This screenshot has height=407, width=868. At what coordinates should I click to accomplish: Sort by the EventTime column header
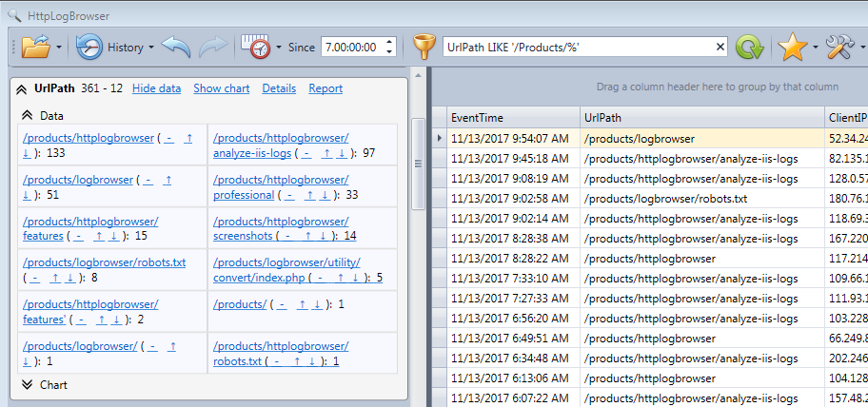pos(513,117)
